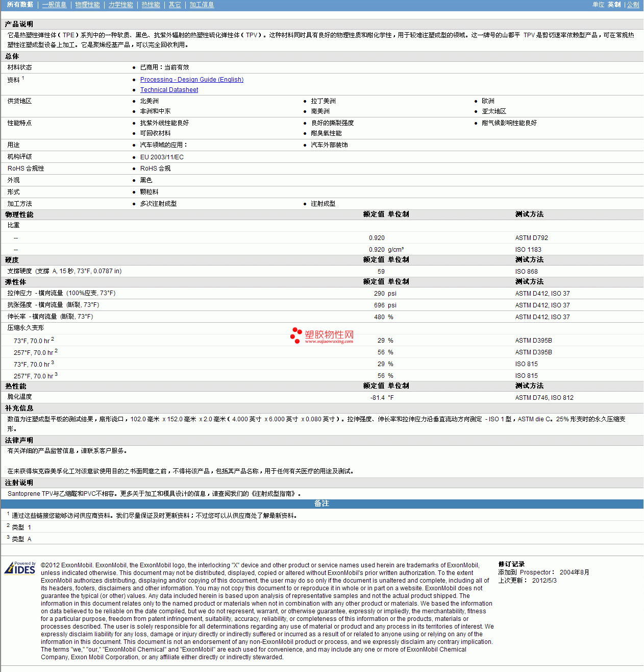The width and height of the screenshot is (644, 672).
Task: Select 欧洲 region entry
Action: point(488,101)
